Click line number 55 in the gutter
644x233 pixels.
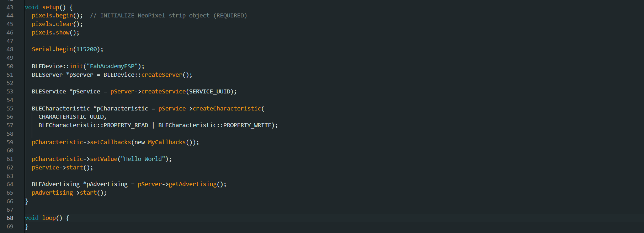(x=10, y=109)
